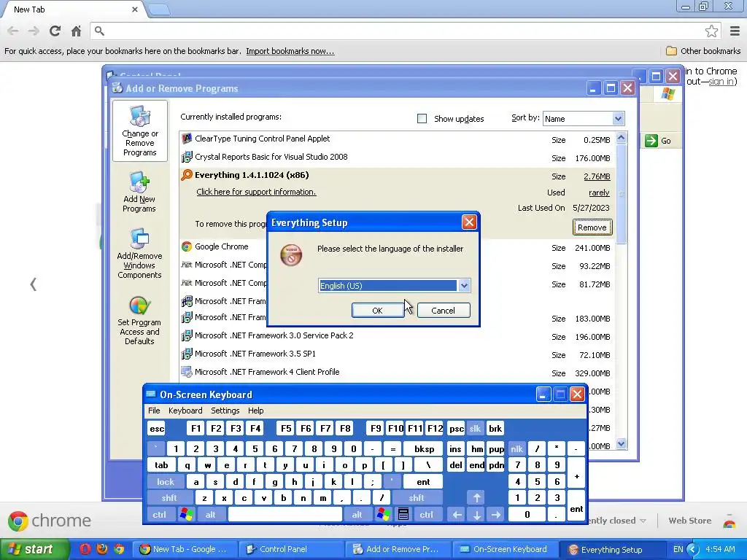The width and height of the screenshot is (747, 560).
Task: Launch Firefox from quick launch
Action: [102, 549]
